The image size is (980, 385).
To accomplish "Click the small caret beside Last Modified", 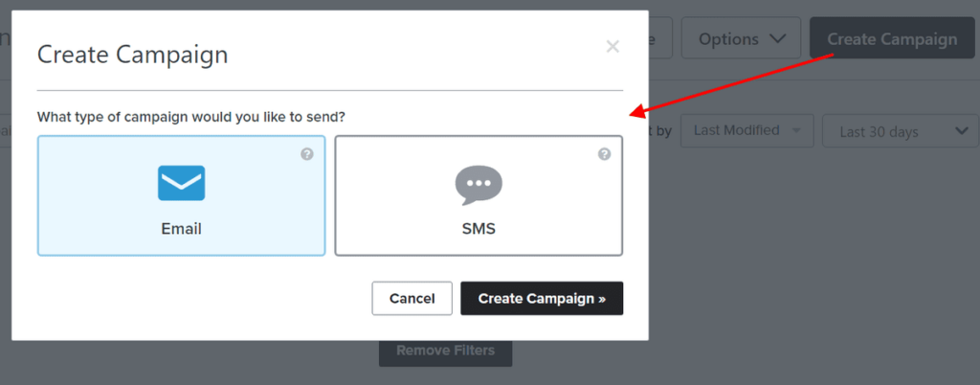I will pos(795,130).
